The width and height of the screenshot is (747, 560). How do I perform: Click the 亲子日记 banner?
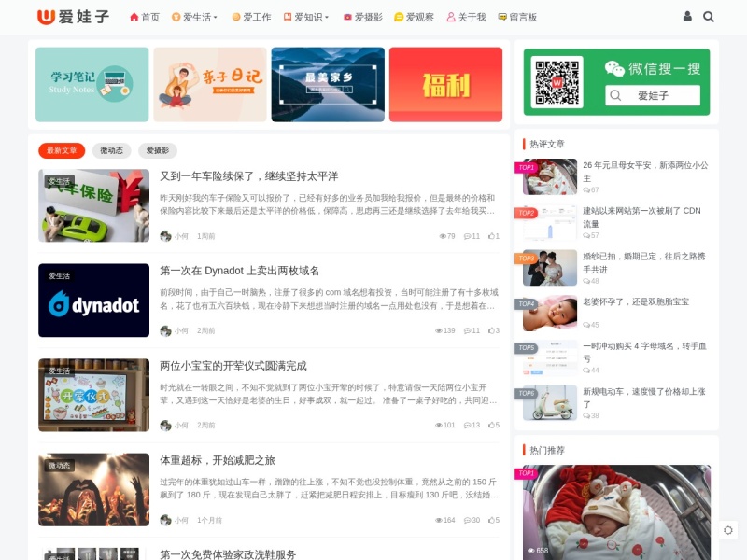click(209, 84)
